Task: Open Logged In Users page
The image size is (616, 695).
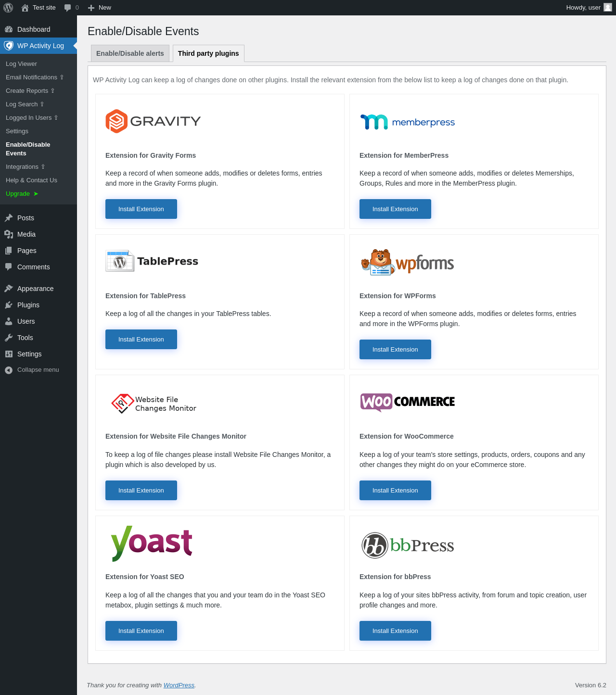Action: click(32, 118)
